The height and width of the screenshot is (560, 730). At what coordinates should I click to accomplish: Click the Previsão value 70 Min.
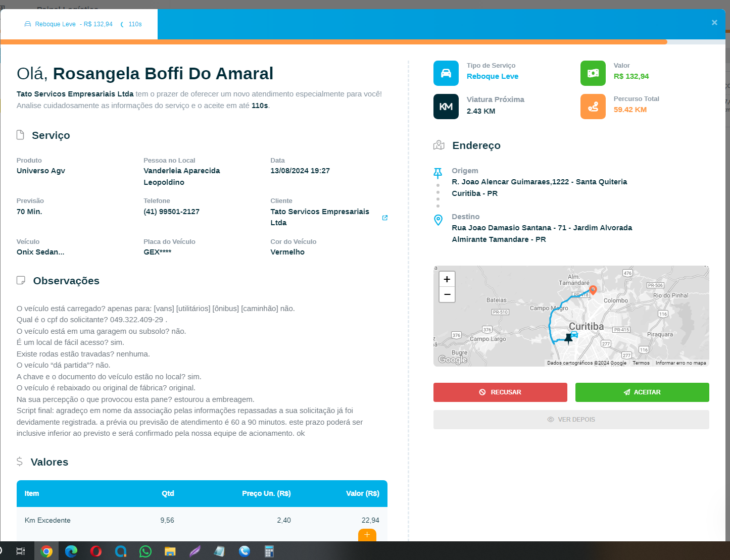point(29,212)
